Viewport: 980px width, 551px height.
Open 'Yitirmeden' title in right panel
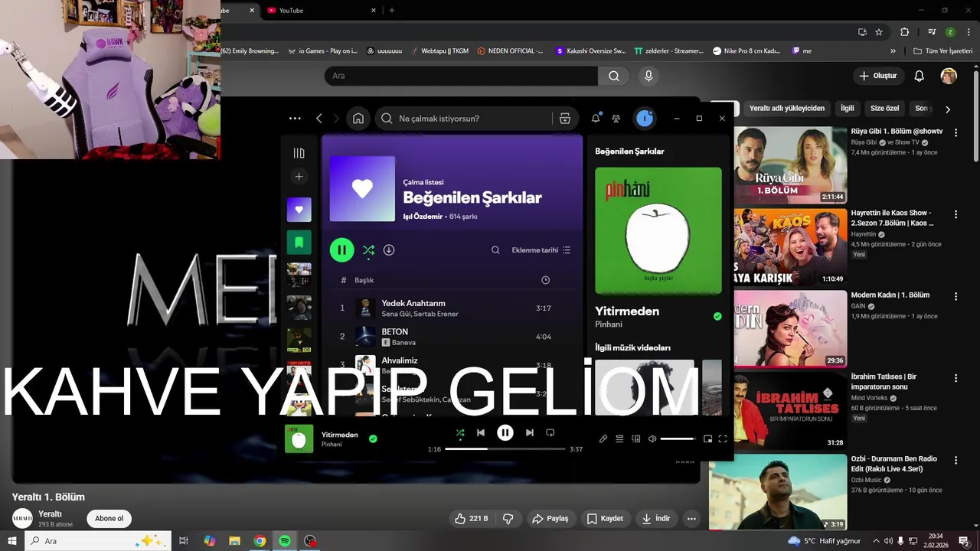tap(627, 311)
